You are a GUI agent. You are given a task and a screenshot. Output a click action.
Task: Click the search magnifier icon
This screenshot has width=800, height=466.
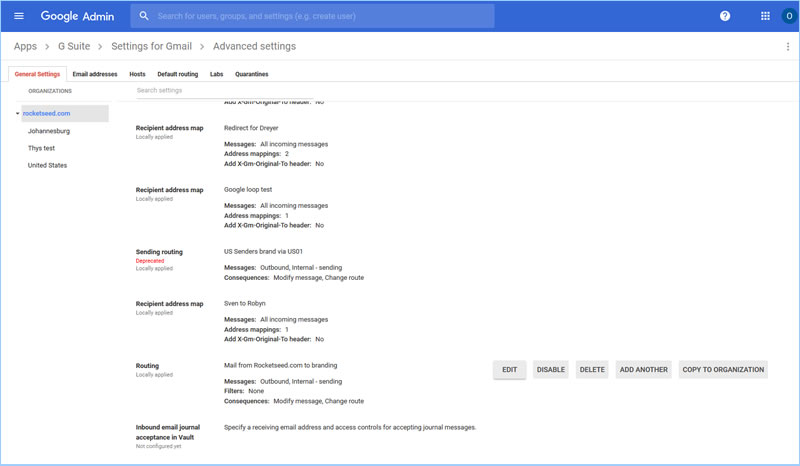coord(144,16)
